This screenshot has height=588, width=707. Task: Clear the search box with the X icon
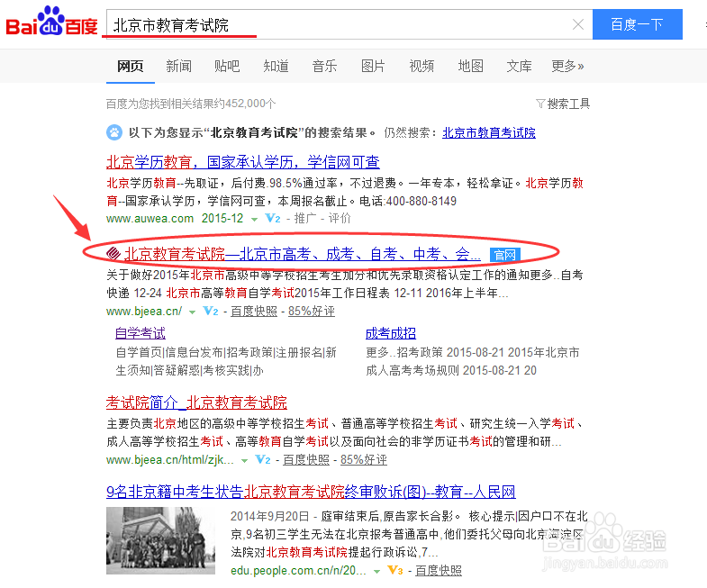point(578,24)
